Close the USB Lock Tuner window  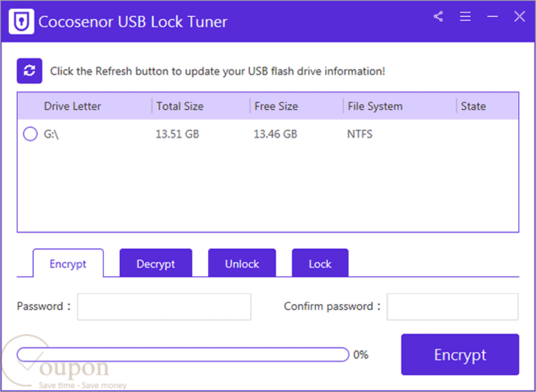(x=520, y=16)
